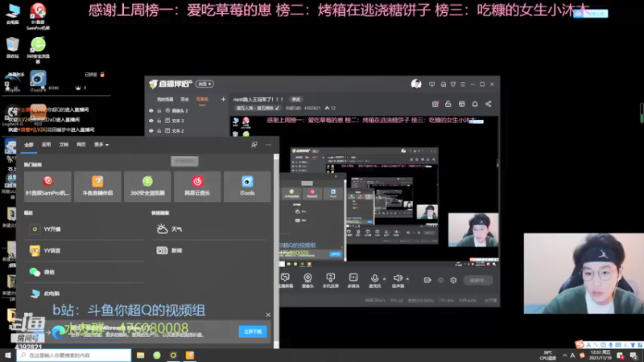Show hidden system tray icons arrow

(565, 356)
